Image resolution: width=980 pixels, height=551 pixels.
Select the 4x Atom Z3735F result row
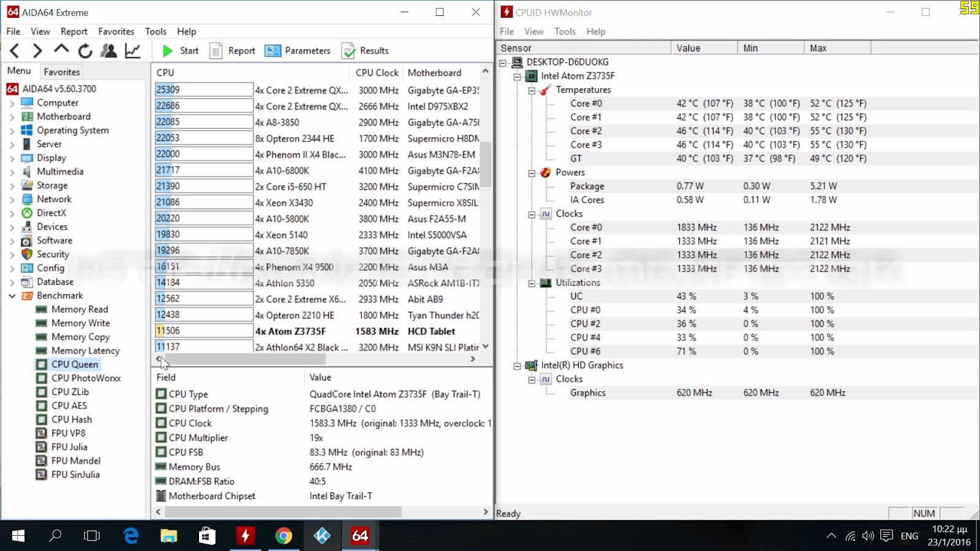[x=317, y=331]
